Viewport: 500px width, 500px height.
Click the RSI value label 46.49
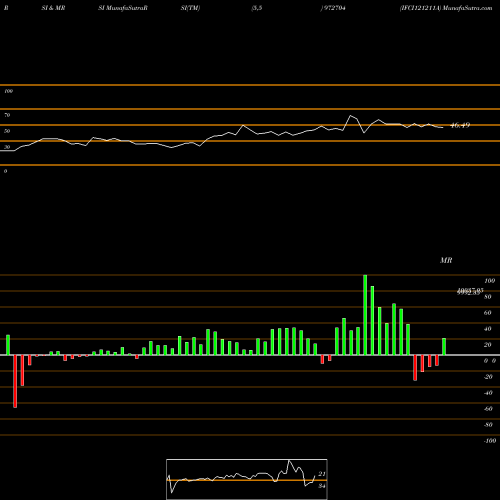(460, 125)
